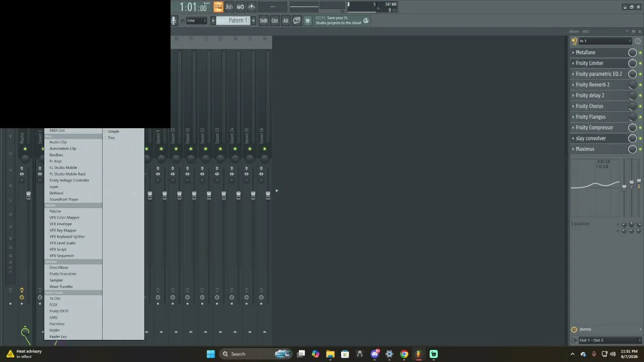The image size is (644, 362).
Task: Open the FL Studio shop cart icon
Action: pyautogui.click(x=308, y=21)
